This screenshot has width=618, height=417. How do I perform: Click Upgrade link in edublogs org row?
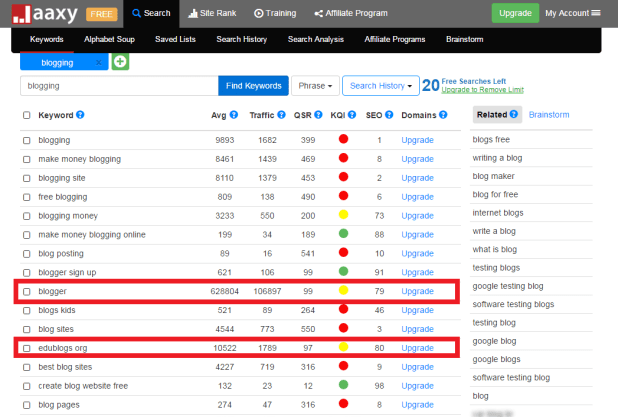417,348
